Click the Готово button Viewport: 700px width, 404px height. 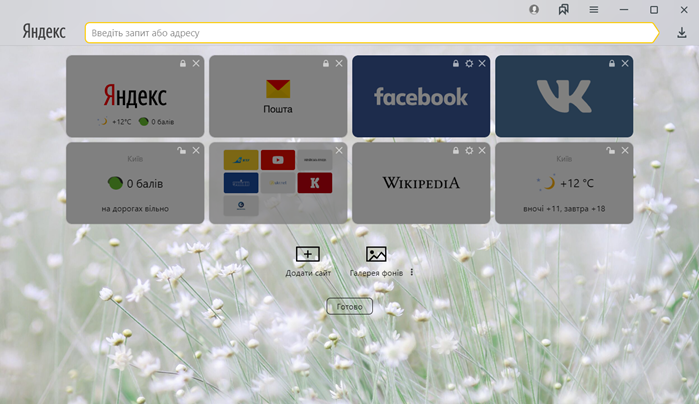(349, 307)
